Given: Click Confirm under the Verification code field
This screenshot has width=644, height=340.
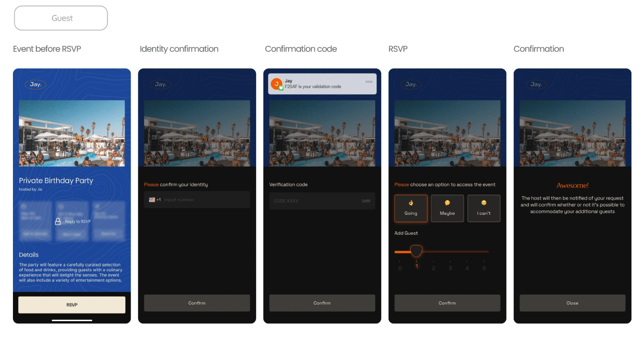Looking at the screenshot, I should pos(322,303).
